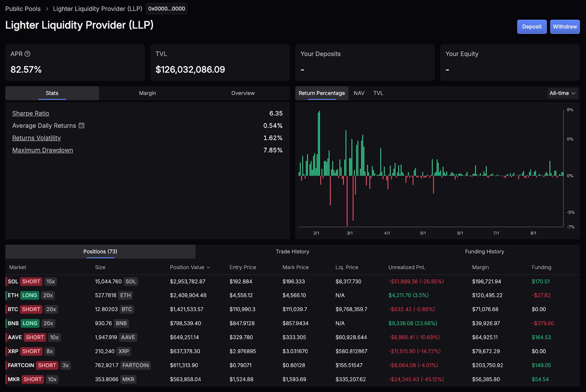Viewport: 586px width, 392px height.
Task: Open the All-time range dropdown
Action: coord(562,93)
